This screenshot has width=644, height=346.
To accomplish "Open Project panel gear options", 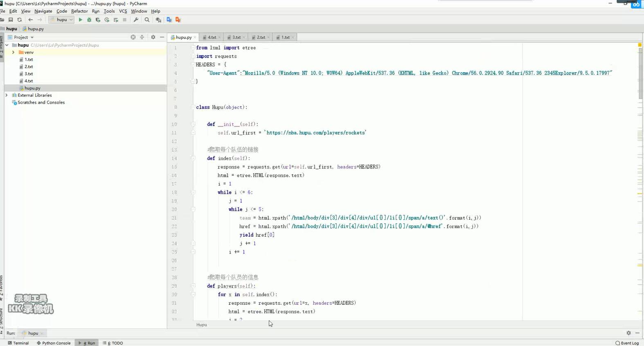I will 153,37.
